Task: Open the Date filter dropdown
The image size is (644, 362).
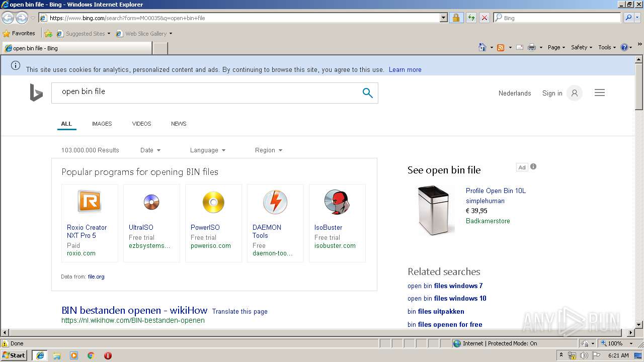Action: coord(150,150)
